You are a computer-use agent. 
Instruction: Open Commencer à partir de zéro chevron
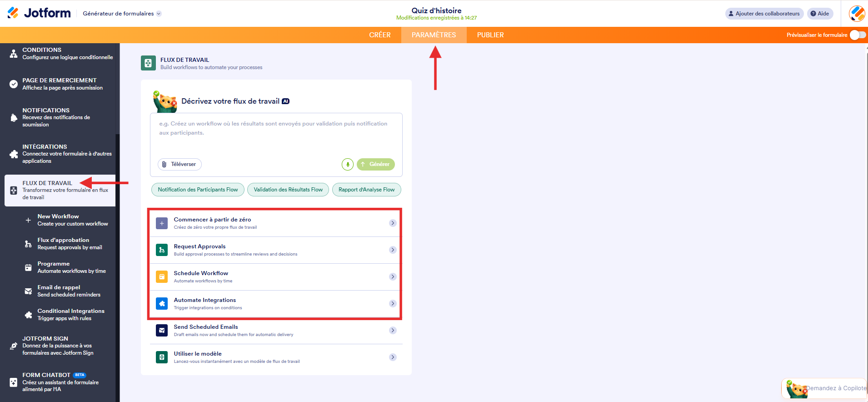[393, 223]
